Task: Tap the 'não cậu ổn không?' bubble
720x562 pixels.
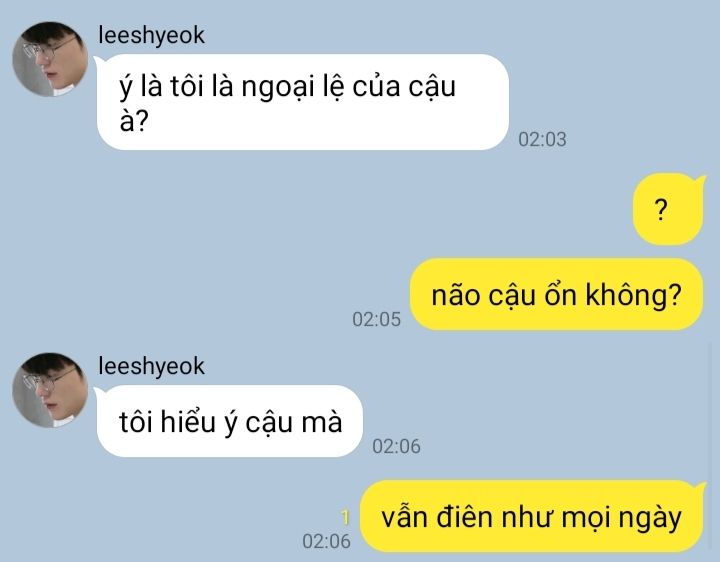Action: tap(557, 294)
